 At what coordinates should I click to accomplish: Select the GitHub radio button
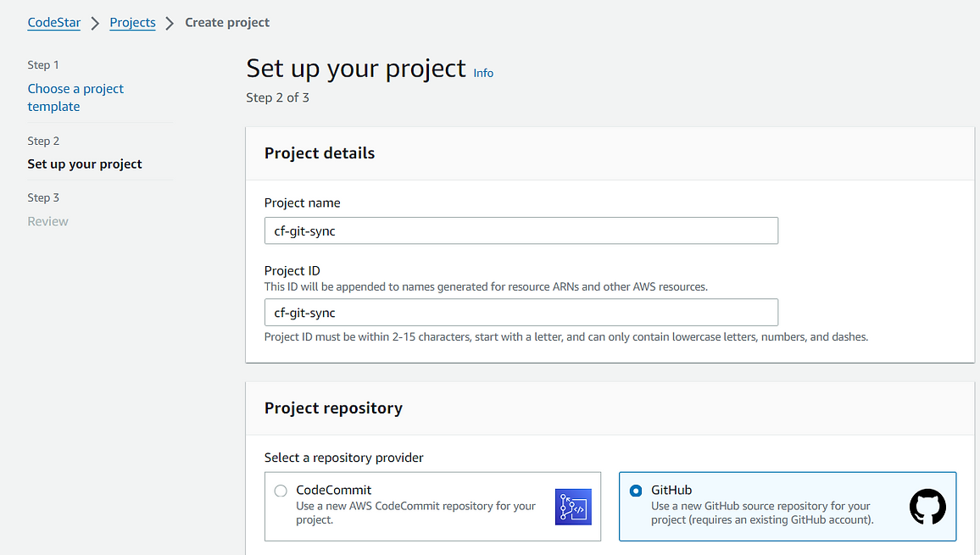(636, 491)
